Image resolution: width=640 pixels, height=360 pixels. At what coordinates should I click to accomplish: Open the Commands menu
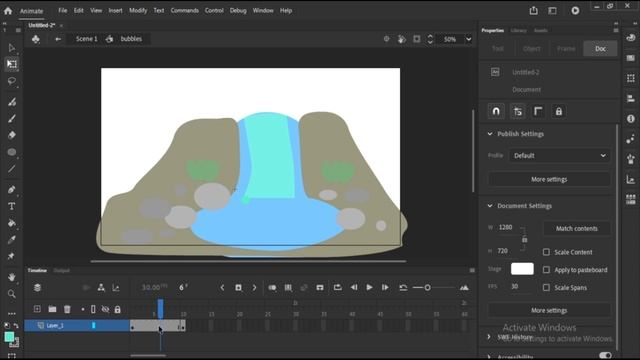(184, 11)
